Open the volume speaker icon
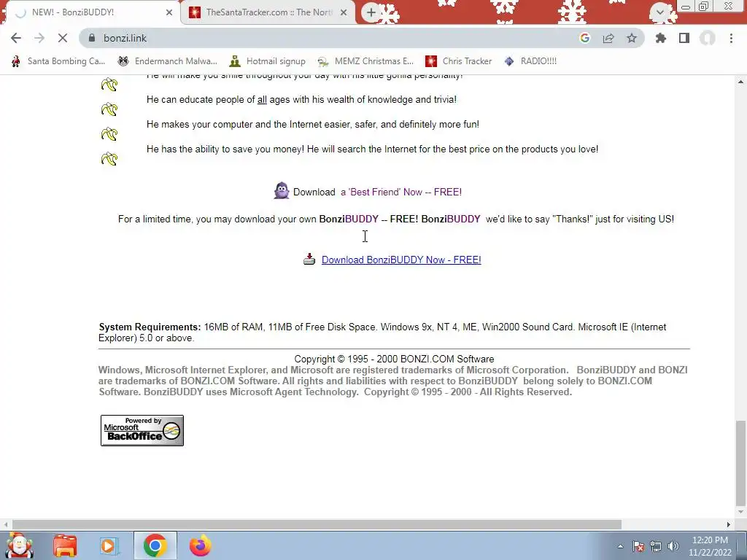The width and height of the screenshot is (747, 560). pos(673,546)
